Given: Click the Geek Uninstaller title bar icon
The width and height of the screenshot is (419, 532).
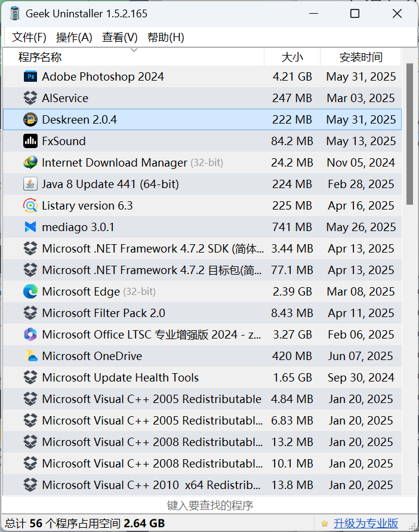Looking at the screenshot, I should [x=14, y=14].
